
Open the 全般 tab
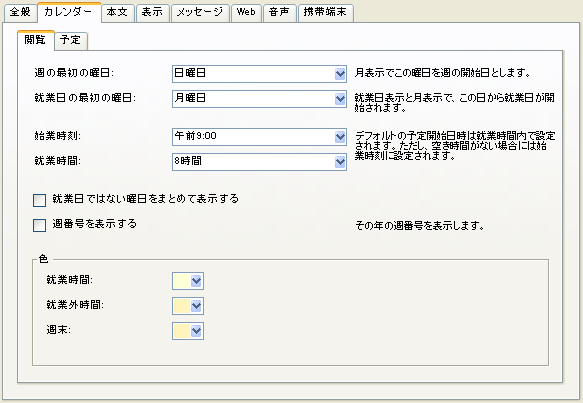point(20,13)
